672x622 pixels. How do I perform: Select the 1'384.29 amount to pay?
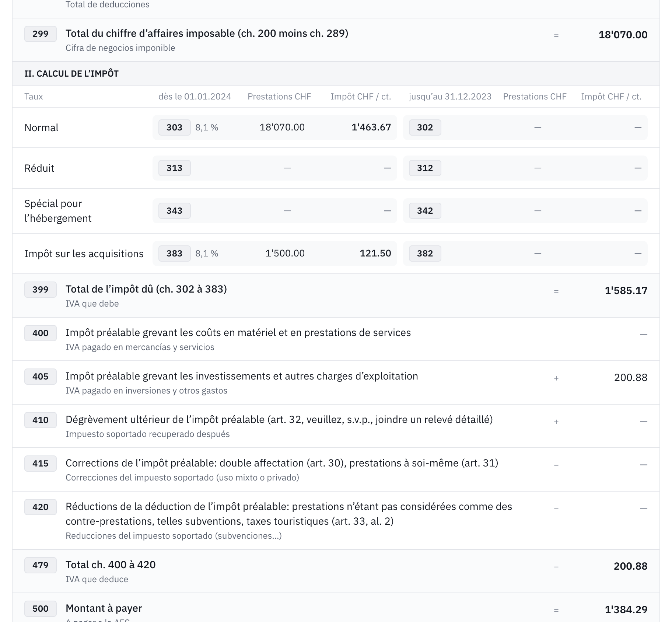pyautogui.click(x=626, y=609)
